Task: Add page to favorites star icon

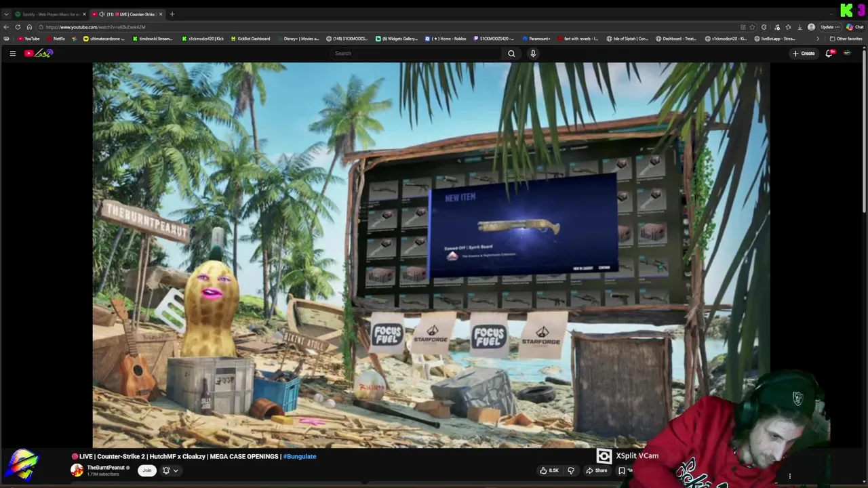Action: (752, 27)
